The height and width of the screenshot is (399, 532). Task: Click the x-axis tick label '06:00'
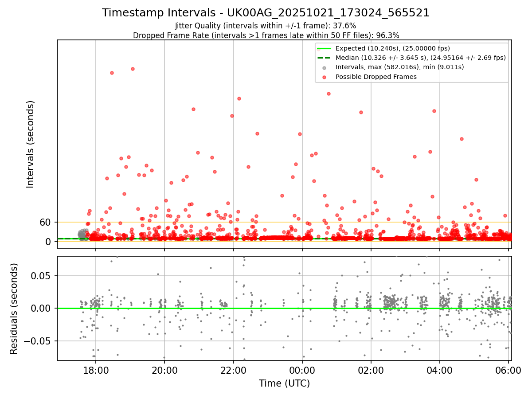click(x=509, y=370)
